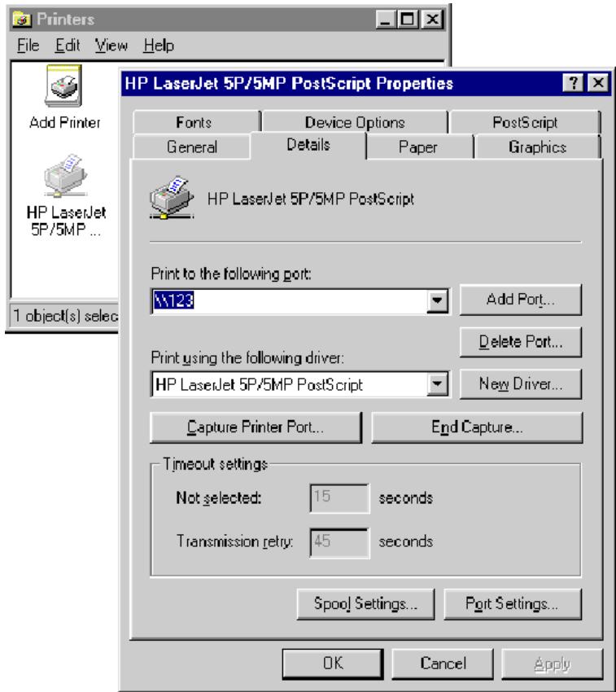The image size is (616, 692).
Task: Click the Transmission retry field showing 45
Action: [x=340, y=542]
